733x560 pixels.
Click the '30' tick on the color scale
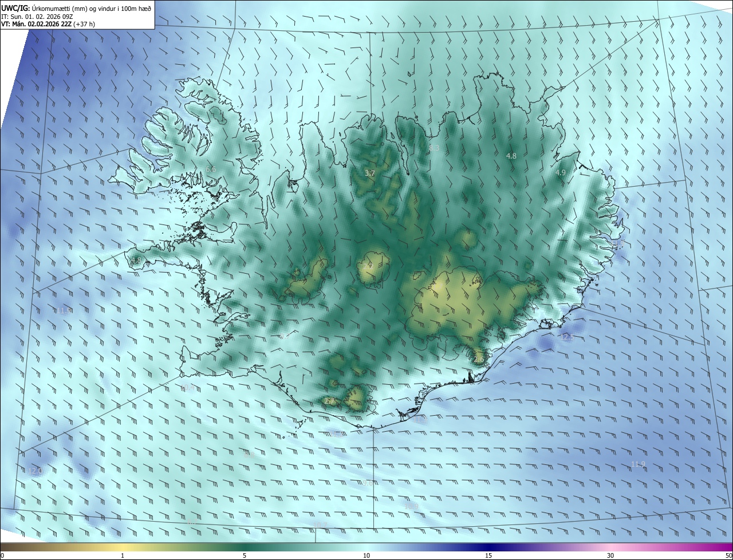point(610,555)
